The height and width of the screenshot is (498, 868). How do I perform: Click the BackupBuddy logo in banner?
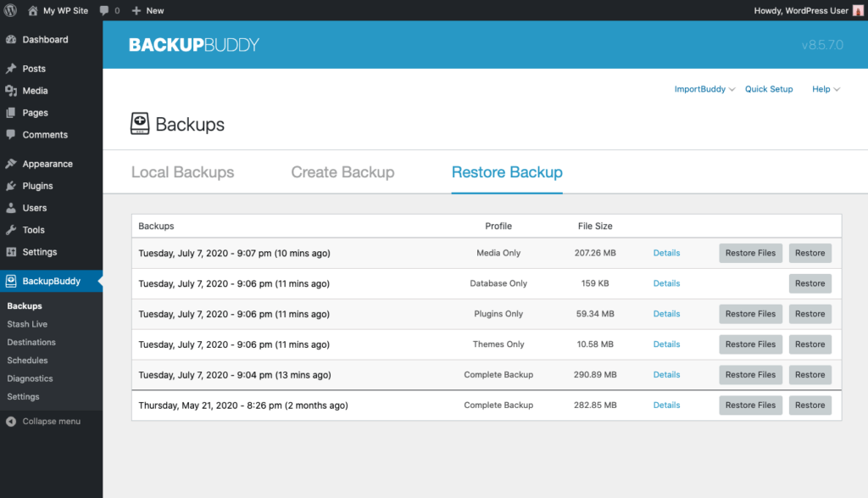[x=194, y=45]
